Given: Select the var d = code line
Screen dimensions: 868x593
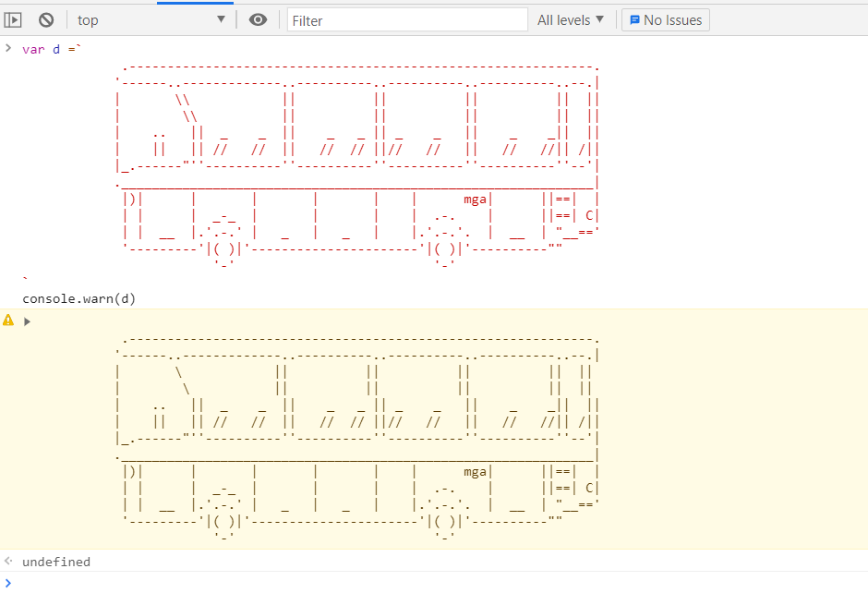Looking at the screenshot, I should [x=52, y=49].
